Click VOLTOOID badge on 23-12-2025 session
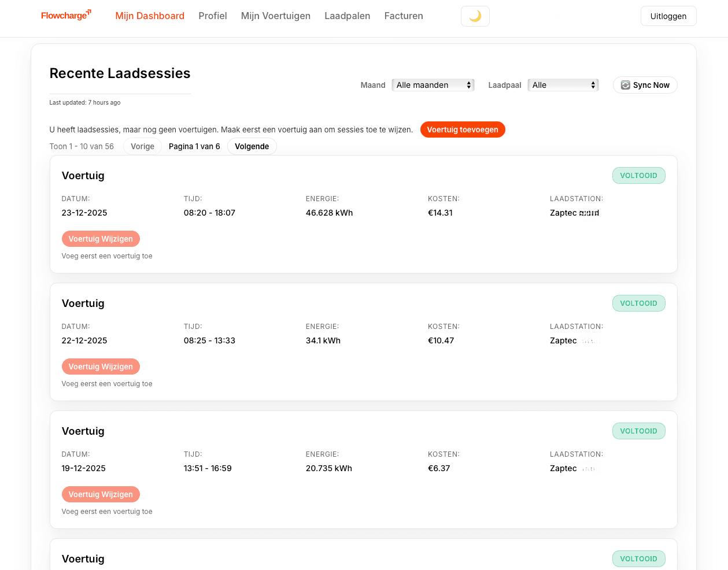 638,175
